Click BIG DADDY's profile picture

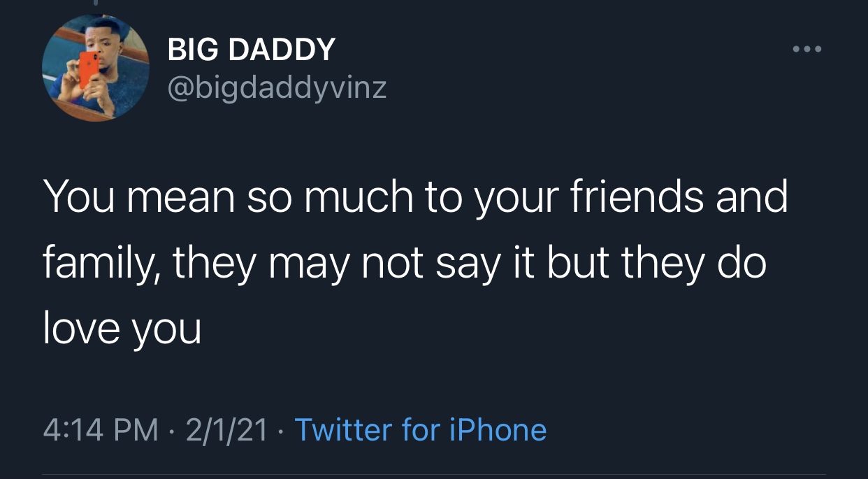tap(96, 69)
